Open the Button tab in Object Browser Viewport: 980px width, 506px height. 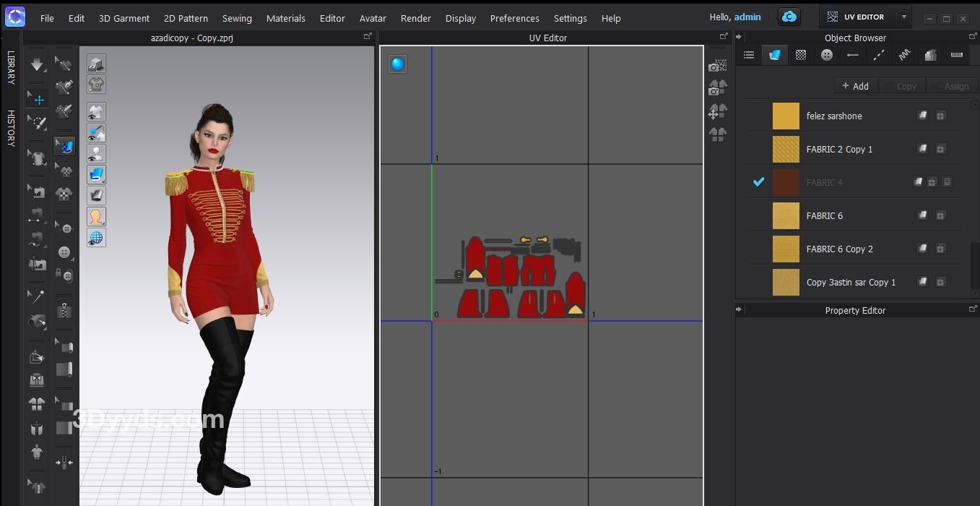coord(827,55)
